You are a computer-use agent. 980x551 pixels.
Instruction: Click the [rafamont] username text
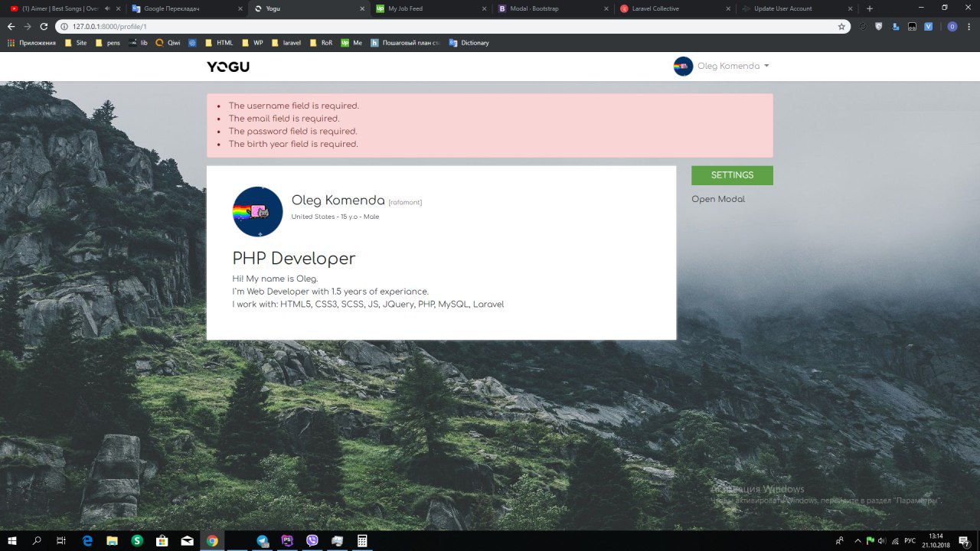pyautogui.click(x=405, y=202)
